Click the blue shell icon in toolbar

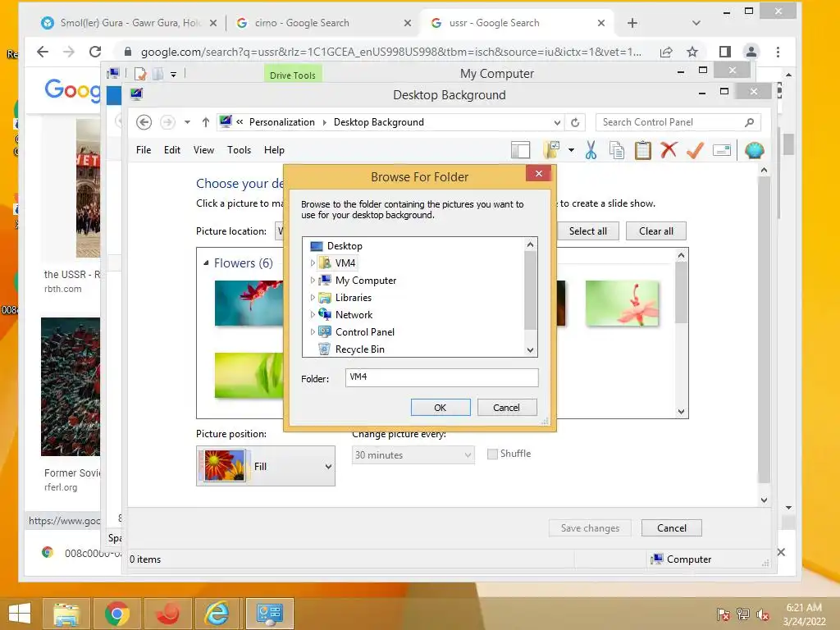coord(755,151)
